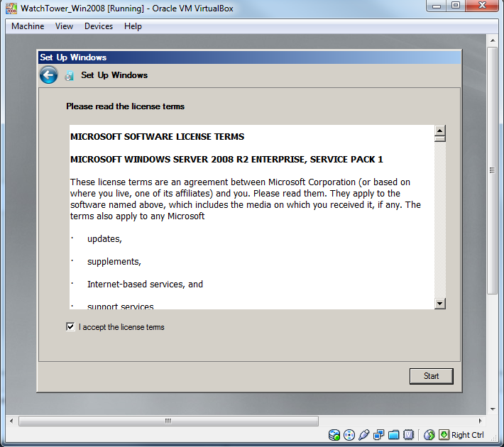Click the virtualization CPU chip status icon

point(408,435)
